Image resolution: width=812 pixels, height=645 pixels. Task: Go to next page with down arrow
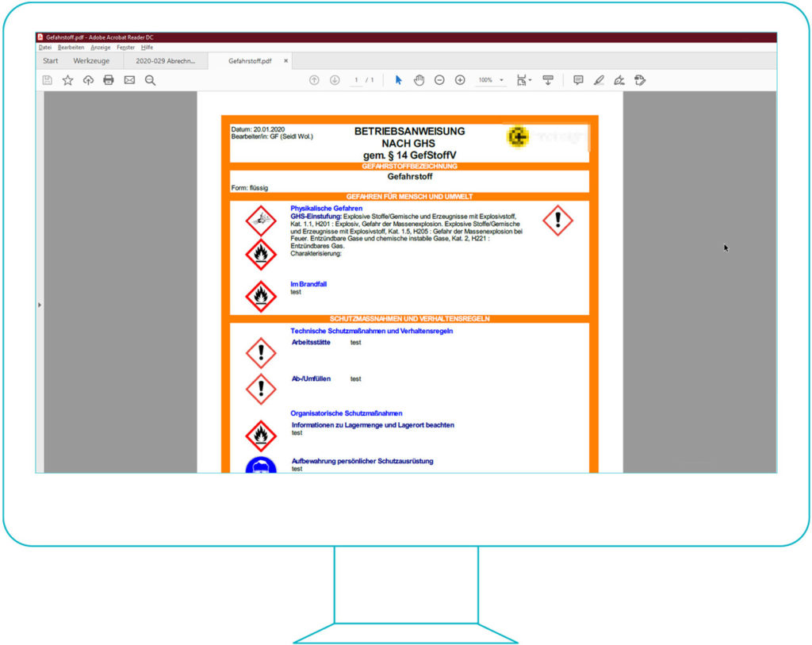pos(335,79)
